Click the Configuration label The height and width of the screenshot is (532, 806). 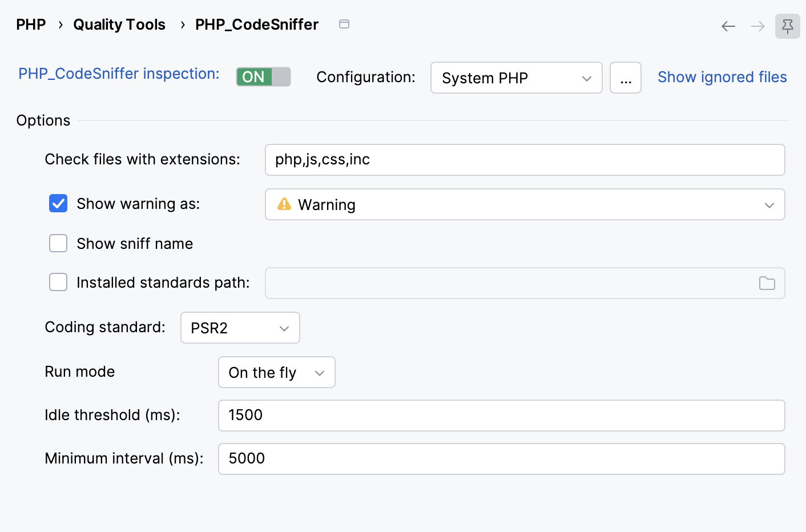(366, 77)
